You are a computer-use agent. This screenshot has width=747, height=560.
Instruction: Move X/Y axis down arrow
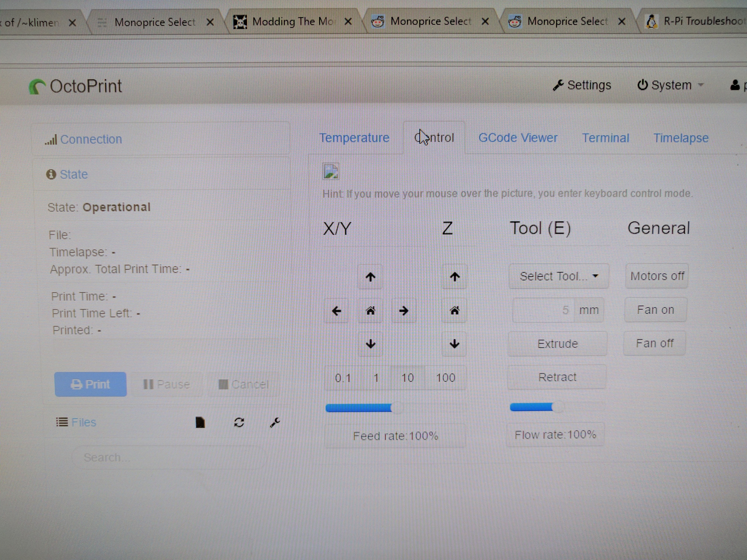click(x=371, y=344)
